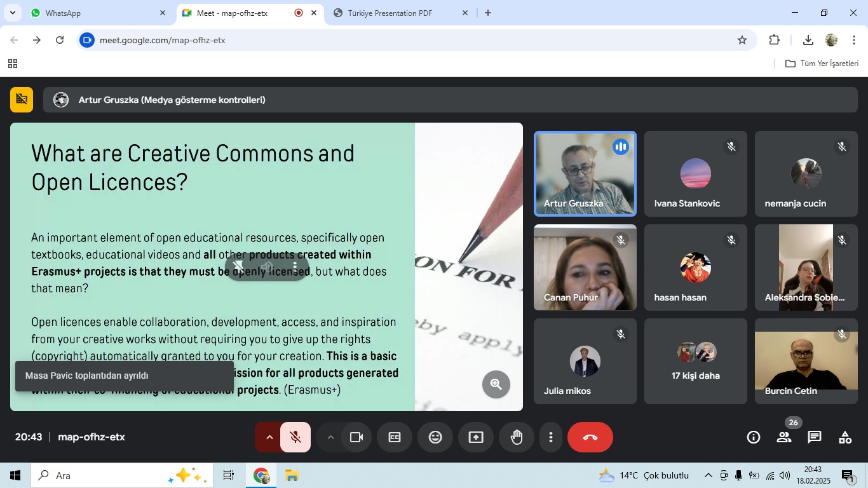Open File Explorer from the taskbar

pyautogui.click(x=292, y=475)
